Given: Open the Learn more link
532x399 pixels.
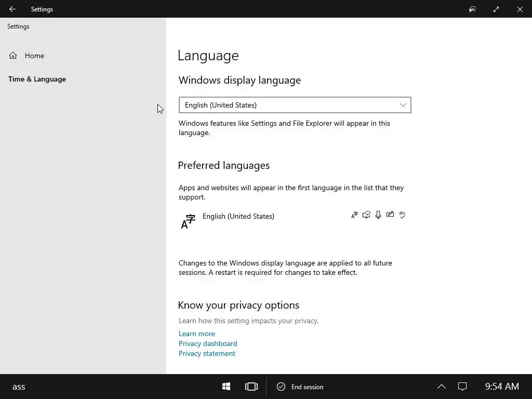Looking at the screenshot, I should [x=197, y=334].
